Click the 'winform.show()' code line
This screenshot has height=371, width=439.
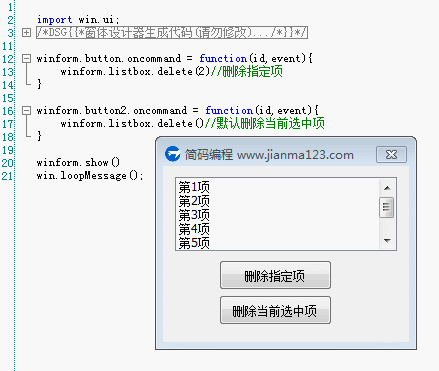tap(78, 163)
